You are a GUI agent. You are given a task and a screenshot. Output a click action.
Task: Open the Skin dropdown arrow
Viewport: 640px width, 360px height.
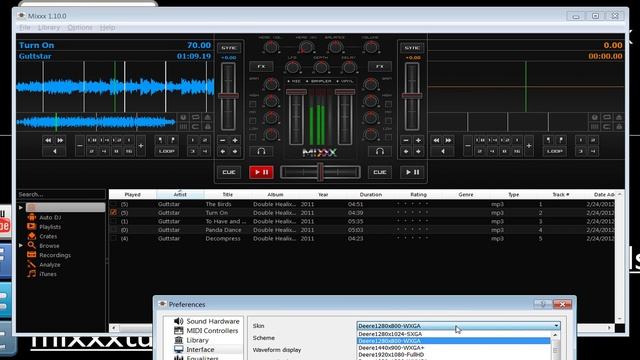[556, 326]
